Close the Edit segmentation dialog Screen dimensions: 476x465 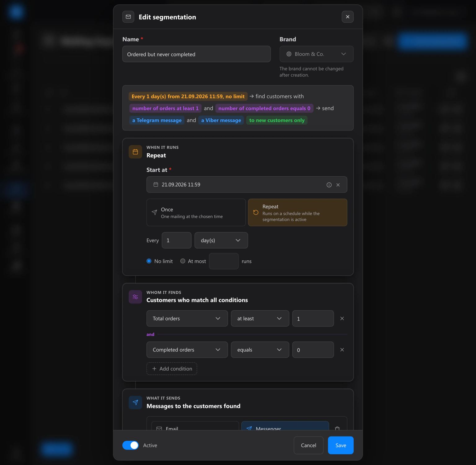click(x=347, y=17)
